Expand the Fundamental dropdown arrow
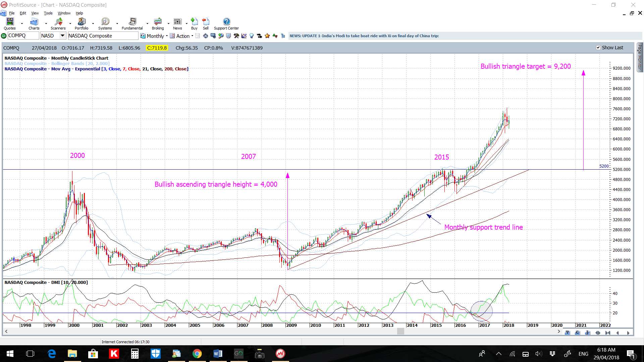 coord(147,24)
